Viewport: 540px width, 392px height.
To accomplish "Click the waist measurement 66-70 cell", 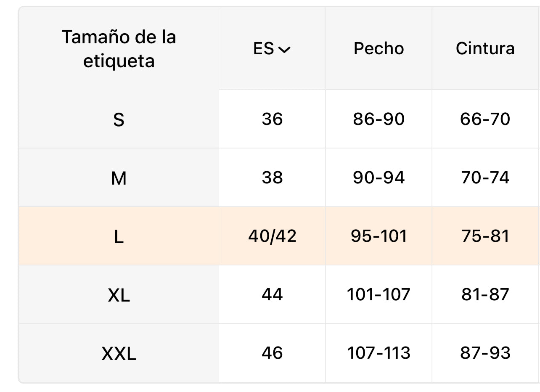I will (x=485, y=119).
